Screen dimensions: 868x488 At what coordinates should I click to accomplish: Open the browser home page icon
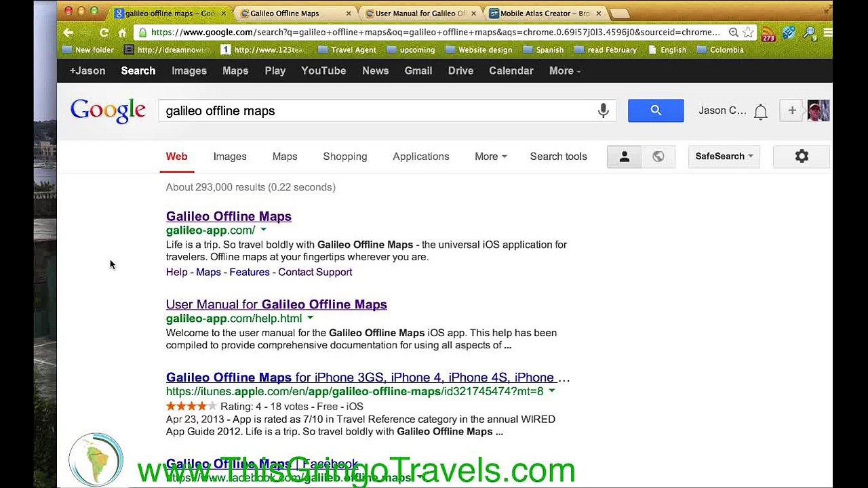coord(122,33)
